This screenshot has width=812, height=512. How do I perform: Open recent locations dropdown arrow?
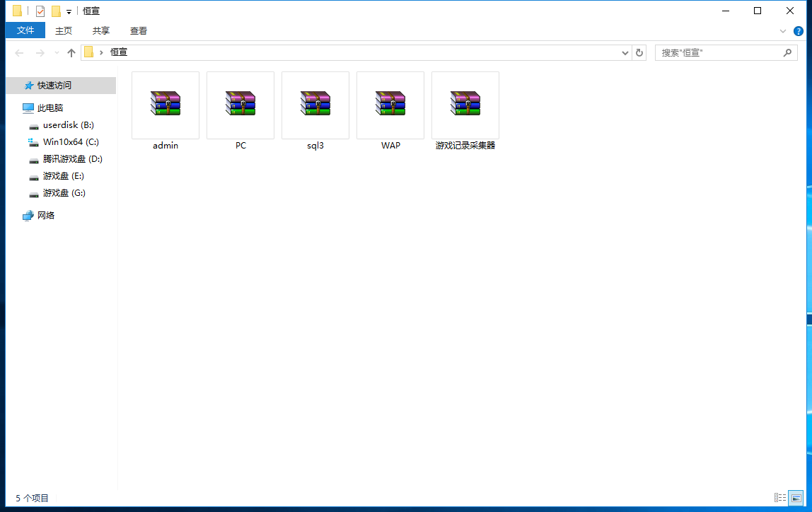pos(57,53)
